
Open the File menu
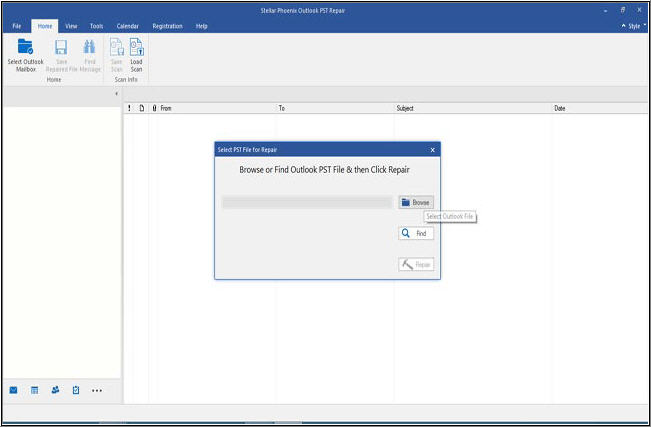pyautogui.click(x=17, y=25)
